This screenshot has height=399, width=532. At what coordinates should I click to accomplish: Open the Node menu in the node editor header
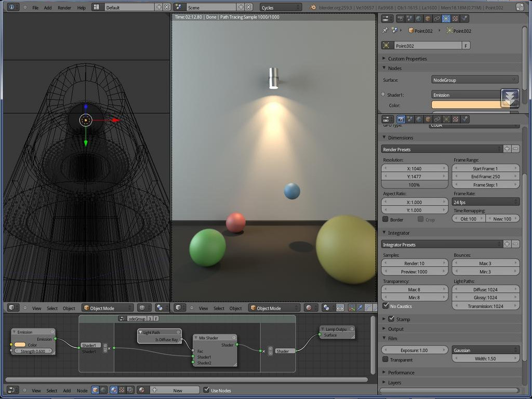click(82, 390)
